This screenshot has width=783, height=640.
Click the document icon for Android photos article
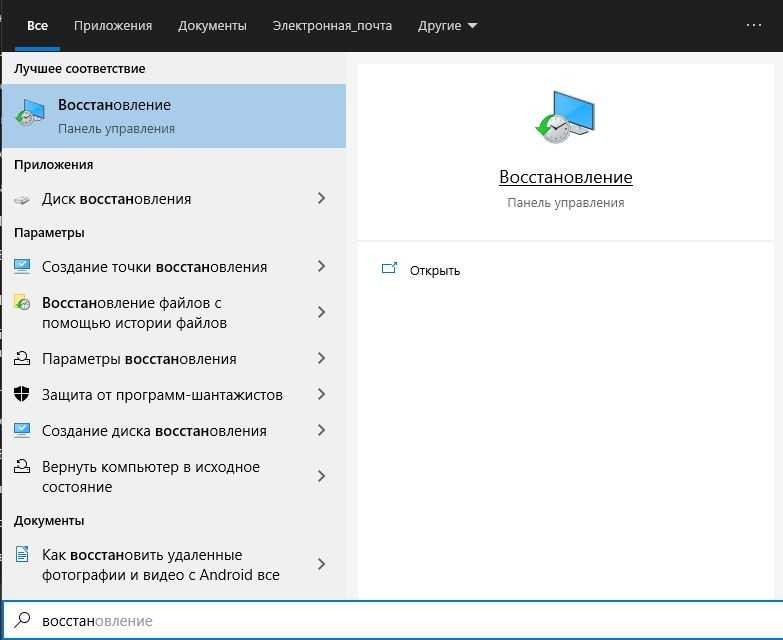click(x=22, y=554)
